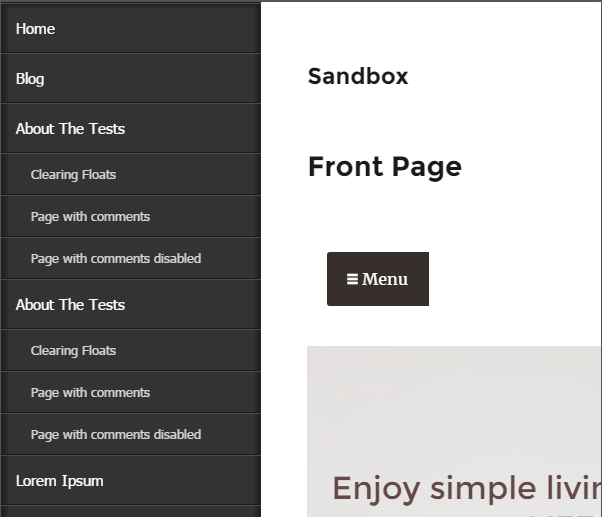Open Page with comments in the second submenu
This screenshot has height=517, width=602.
point(131,392)
